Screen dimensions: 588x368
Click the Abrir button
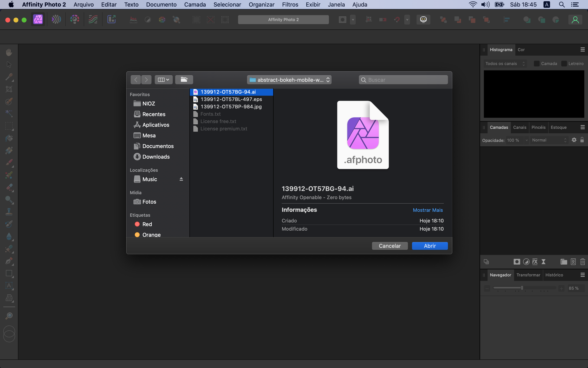tap(430, 246)
